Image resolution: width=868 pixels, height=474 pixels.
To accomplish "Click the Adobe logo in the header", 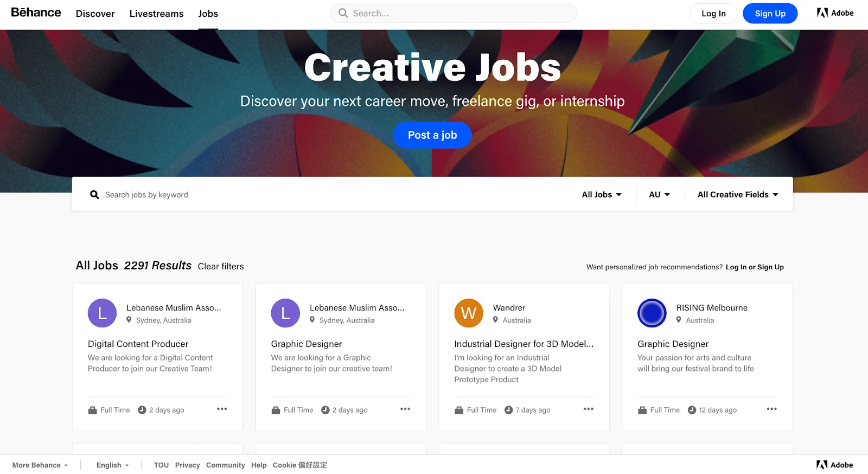I will click(x=835, y=13).
